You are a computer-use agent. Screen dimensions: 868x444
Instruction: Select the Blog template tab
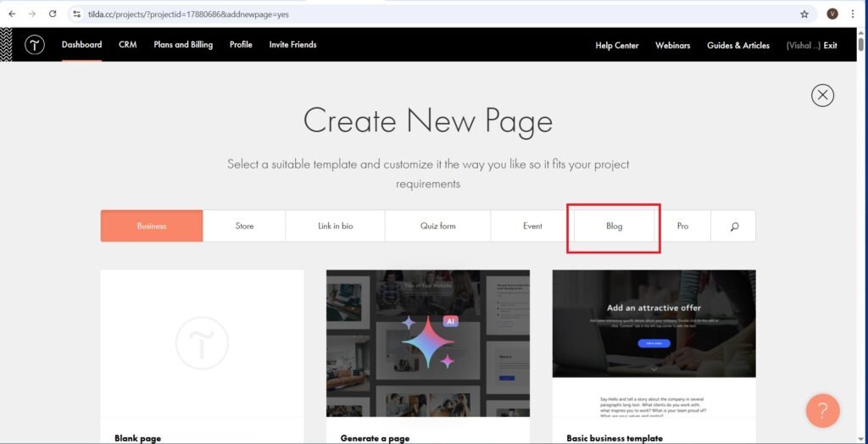tap(614, 226)
